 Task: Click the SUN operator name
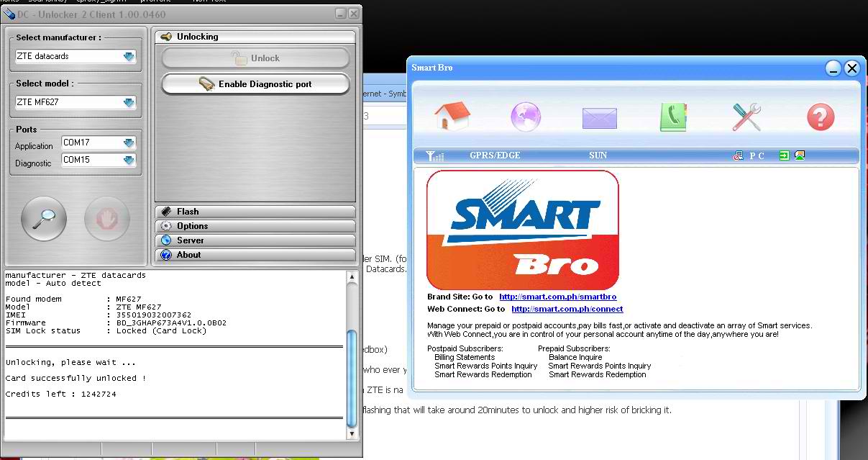(598, 155)
